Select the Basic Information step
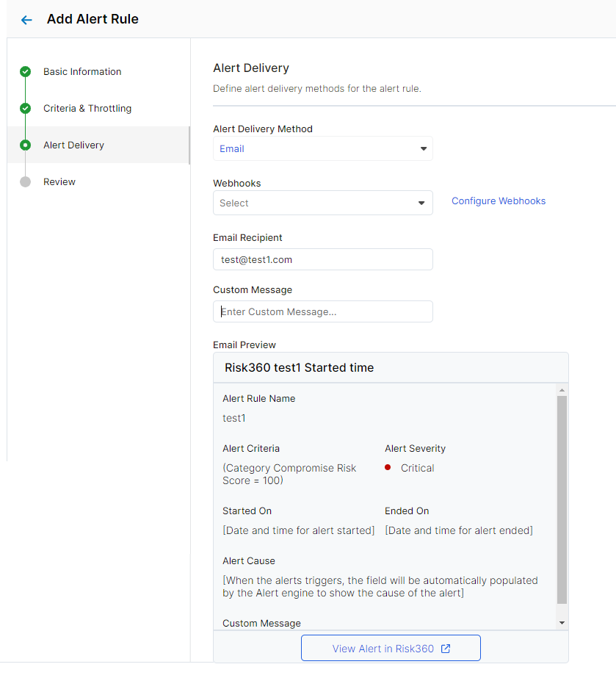 (x=81, y=71)
